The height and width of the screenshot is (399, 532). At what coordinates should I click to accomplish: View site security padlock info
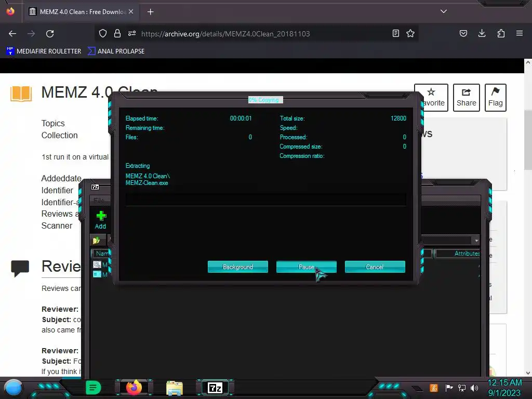point(117,33)
